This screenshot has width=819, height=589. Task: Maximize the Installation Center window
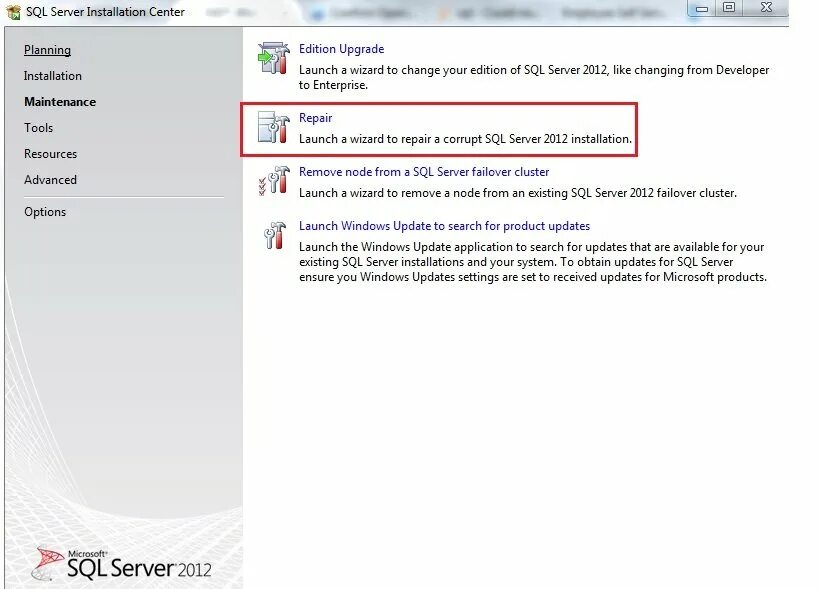729,8
